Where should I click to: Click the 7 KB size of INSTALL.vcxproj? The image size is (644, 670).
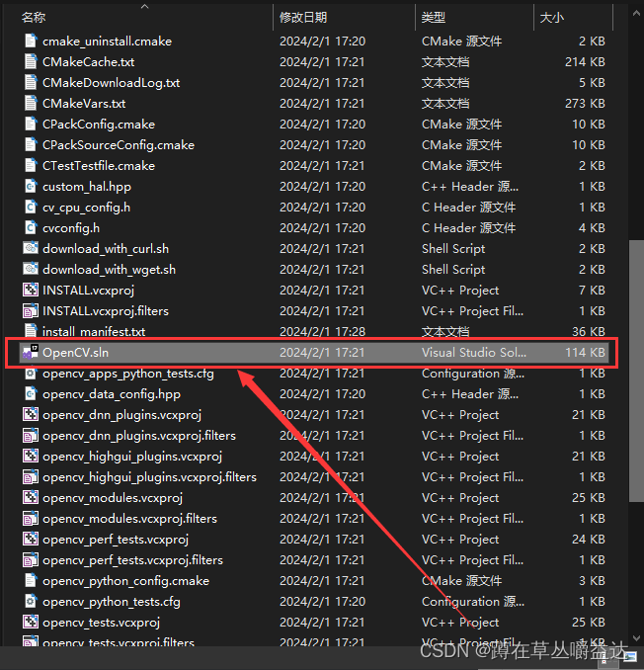[592, 291]
